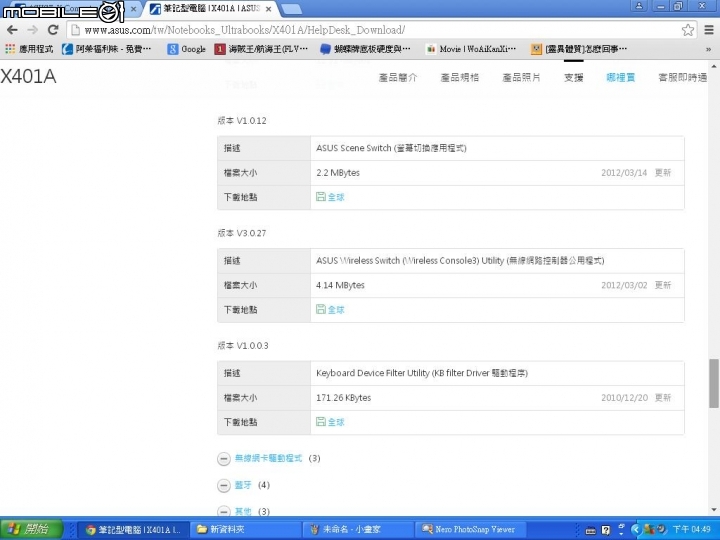
Task: Select the ASUS Scene Switch description text
Action: pos(391,148)
